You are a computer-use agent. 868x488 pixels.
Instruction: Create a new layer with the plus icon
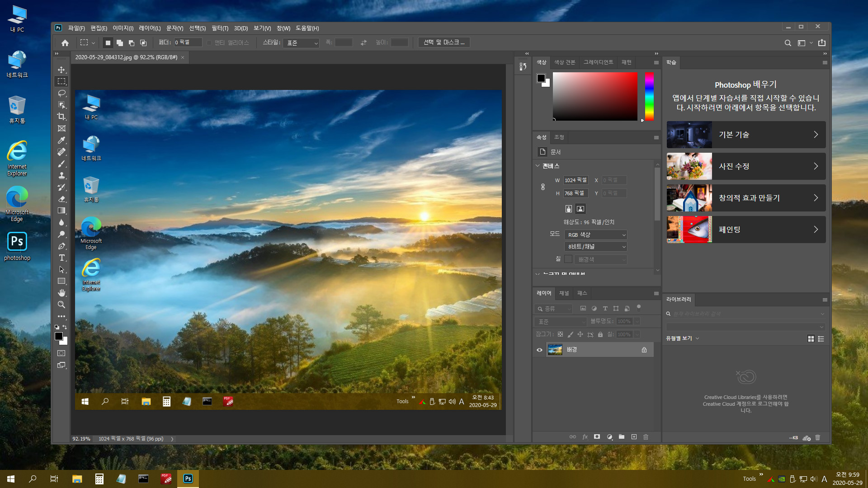tap(634, 437)
